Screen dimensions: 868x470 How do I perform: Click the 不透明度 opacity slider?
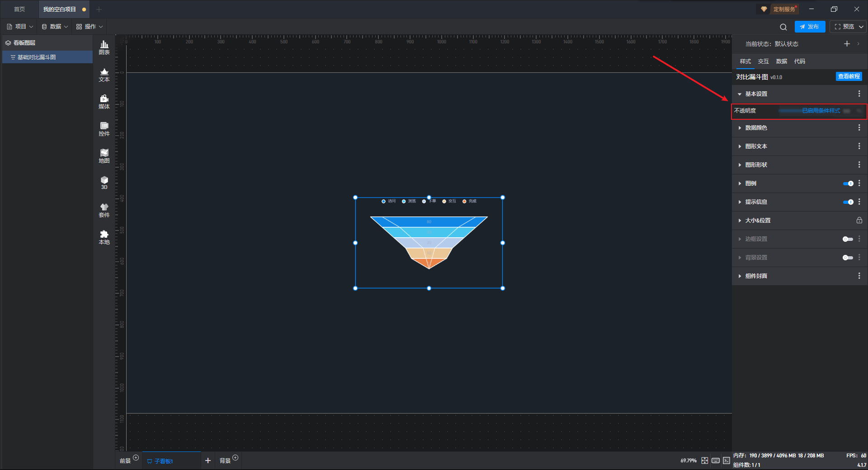(809, 111)
